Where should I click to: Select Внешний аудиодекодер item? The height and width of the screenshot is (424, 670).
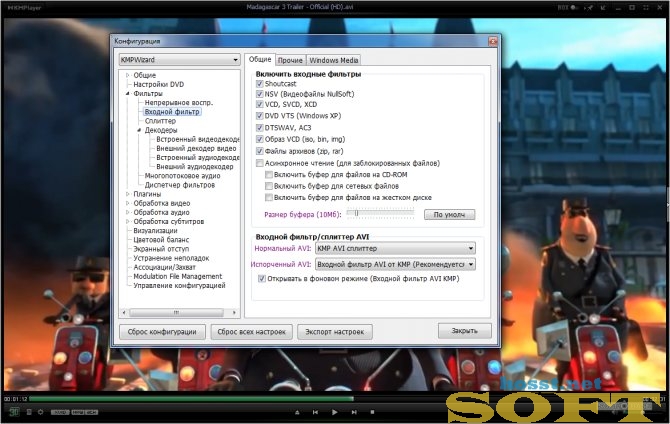click(x=195, y=167)
